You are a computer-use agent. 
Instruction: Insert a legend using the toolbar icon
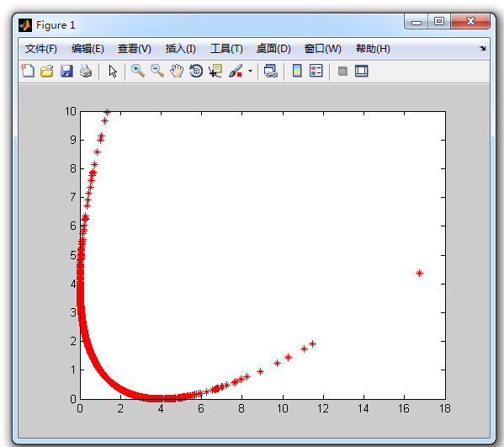316,71
